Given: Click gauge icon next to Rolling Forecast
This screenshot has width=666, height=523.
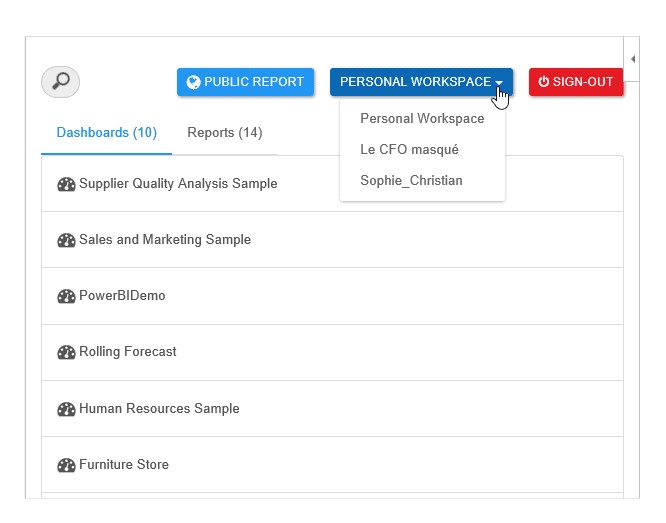Looking at the screenshot, I should coord(66,352).
